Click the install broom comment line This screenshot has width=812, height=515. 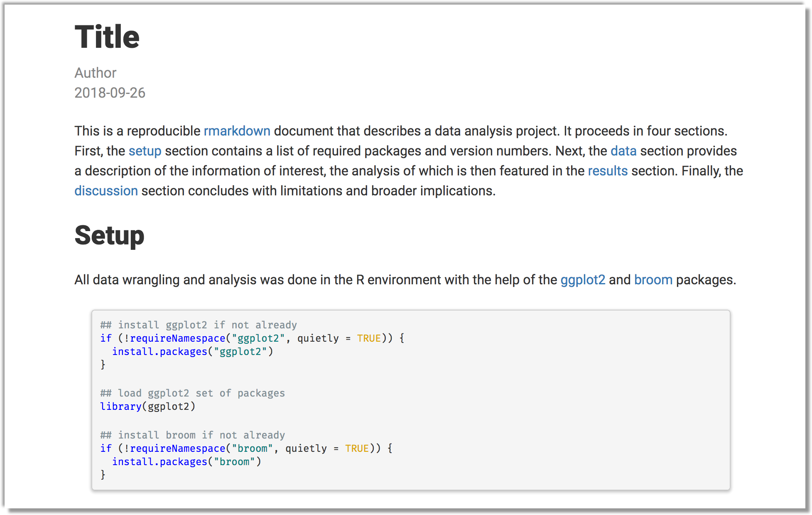(192, 435)
